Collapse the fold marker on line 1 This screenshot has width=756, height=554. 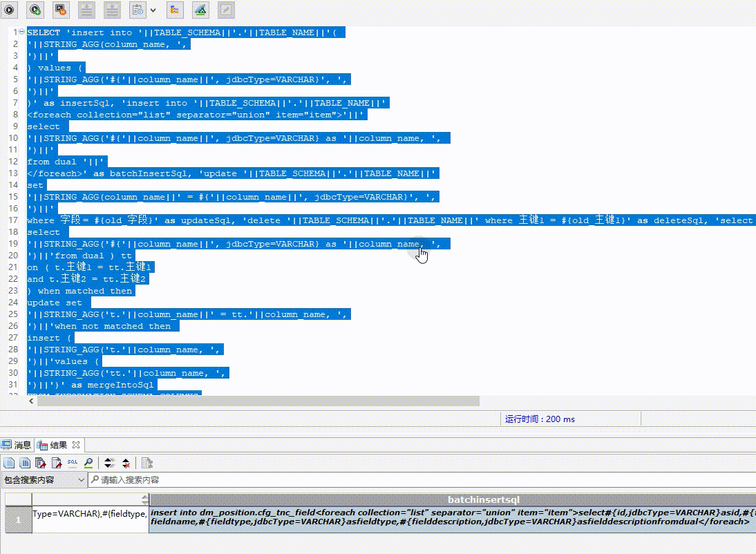point(21,32)
